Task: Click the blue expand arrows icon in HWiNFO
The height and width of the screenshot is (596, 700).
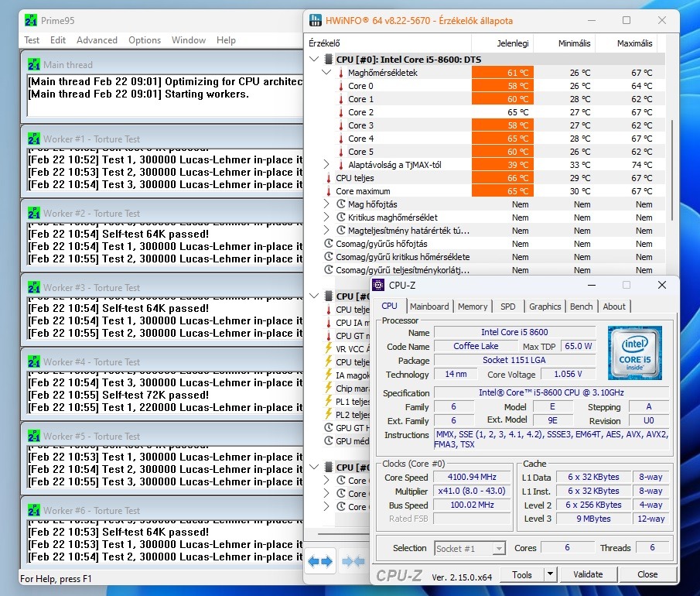Action: point(320,562)
